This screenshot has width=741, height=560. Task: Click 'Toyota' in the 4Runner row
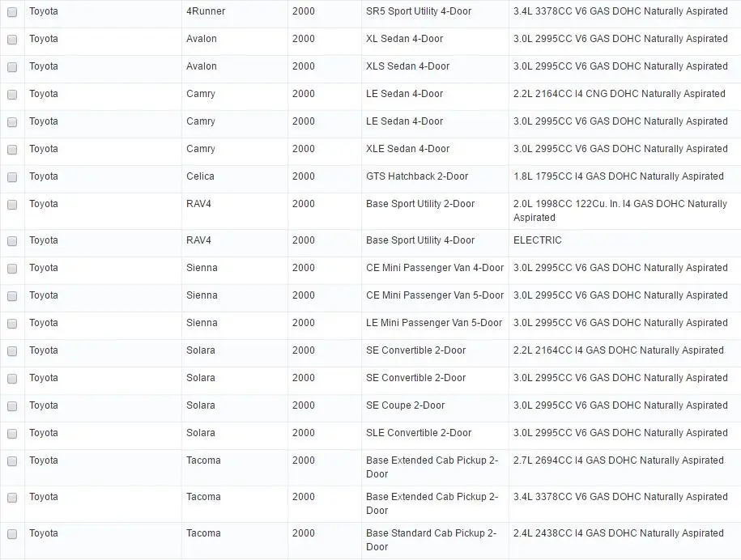(44, 11)
